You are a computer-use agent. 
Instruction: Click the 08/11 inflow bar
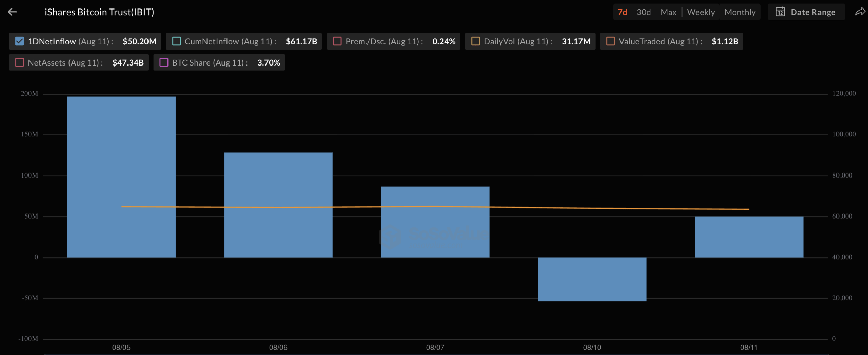[749, 237]
